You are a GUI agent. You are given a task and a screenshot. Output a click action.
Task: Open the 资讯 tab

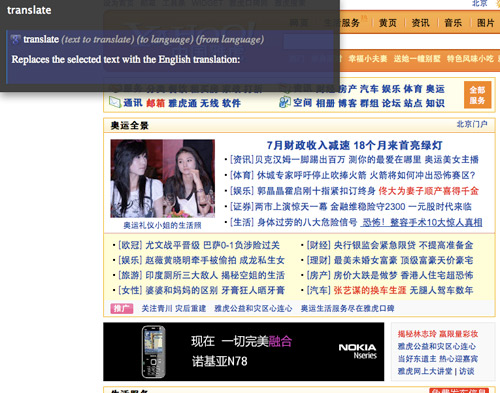[x=420, y=23]
